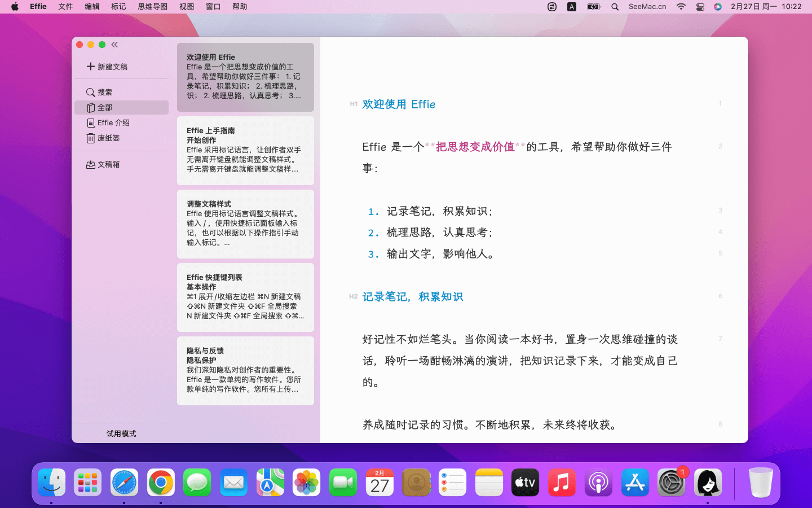Open Launchpad from the Dock
This screenshot has height=508, width=812.
pyautogui.click(x=88, y=483)
